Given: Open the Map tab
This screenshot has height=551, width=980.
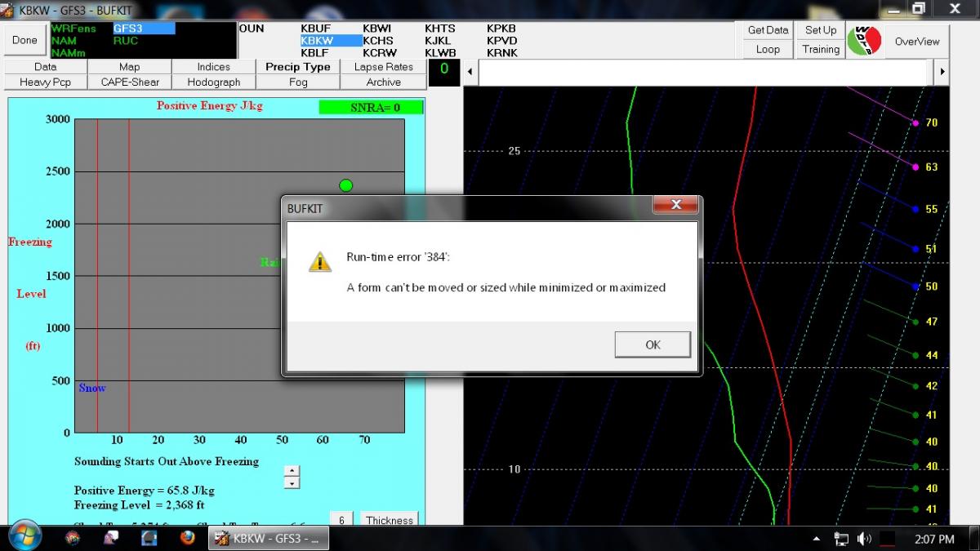Looking at the screenshot, I should [129, 67].
